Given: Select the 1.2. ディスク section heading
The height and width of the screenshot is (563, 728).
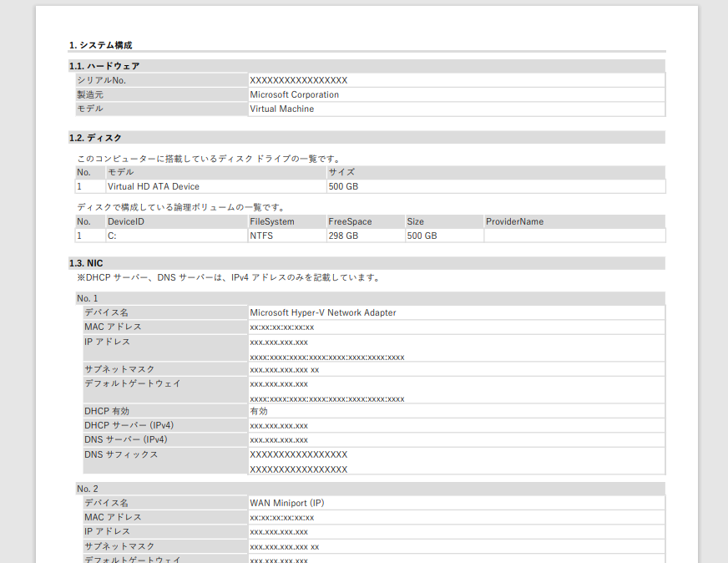Looking at the screenshot, I should [x=94, y=138].
